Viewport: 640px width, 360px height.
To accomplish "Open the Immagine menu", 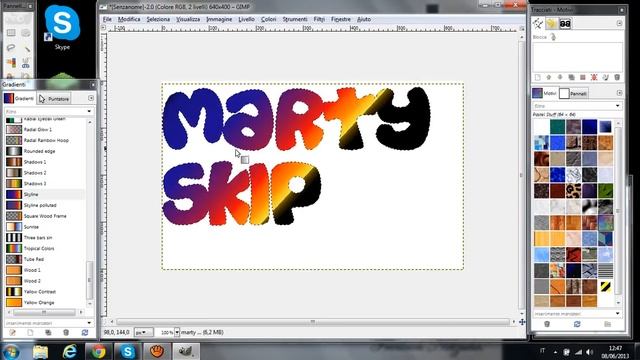I will tap(219, 19).
